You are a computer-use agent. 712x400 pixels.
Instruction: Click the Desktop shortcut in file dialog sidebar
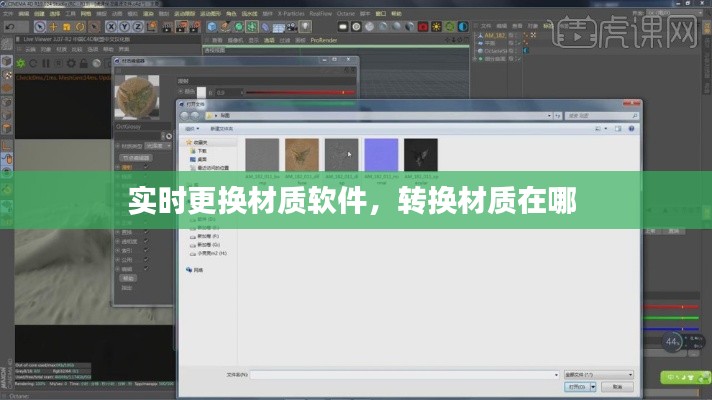[201, 159]
